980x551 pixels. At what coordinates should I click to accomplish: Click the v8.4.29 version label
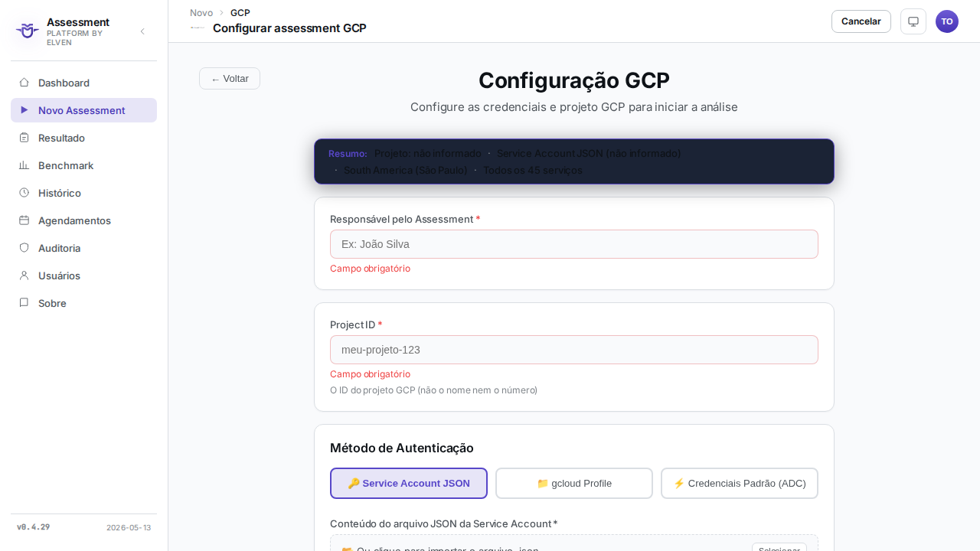33,527
